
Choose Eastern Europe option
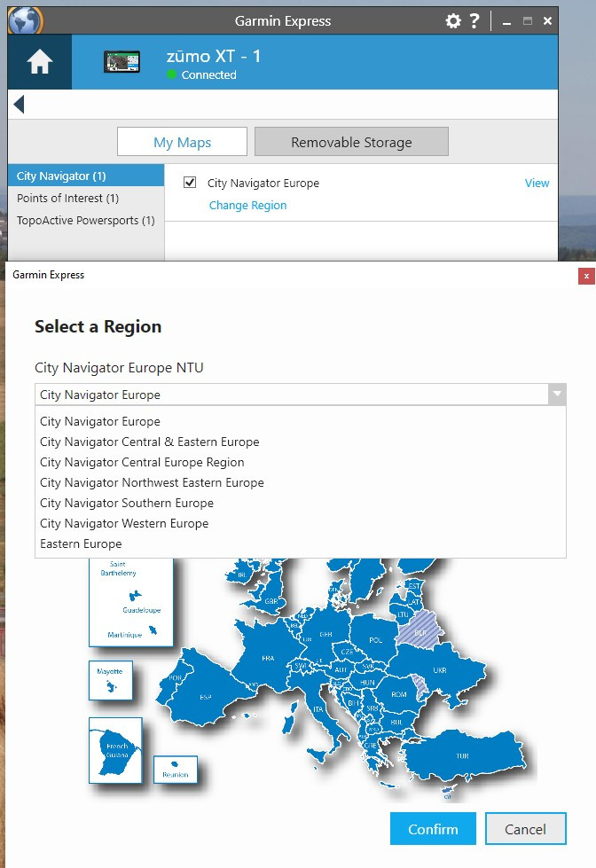click(300, 543)
